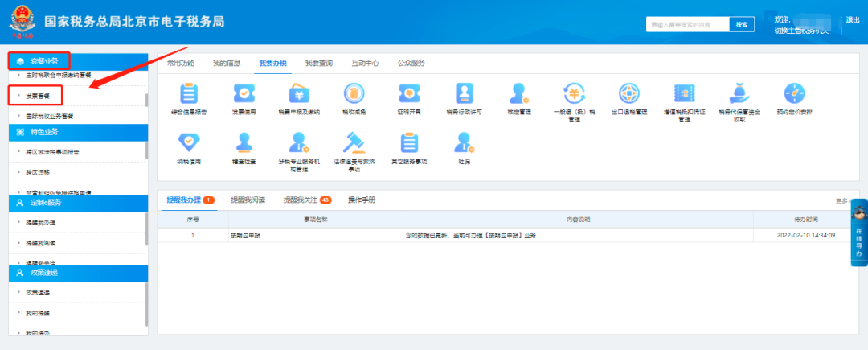Open 综合信息报告 icon
The width and height of the screenshot is (868, 350).
(189, 93)
